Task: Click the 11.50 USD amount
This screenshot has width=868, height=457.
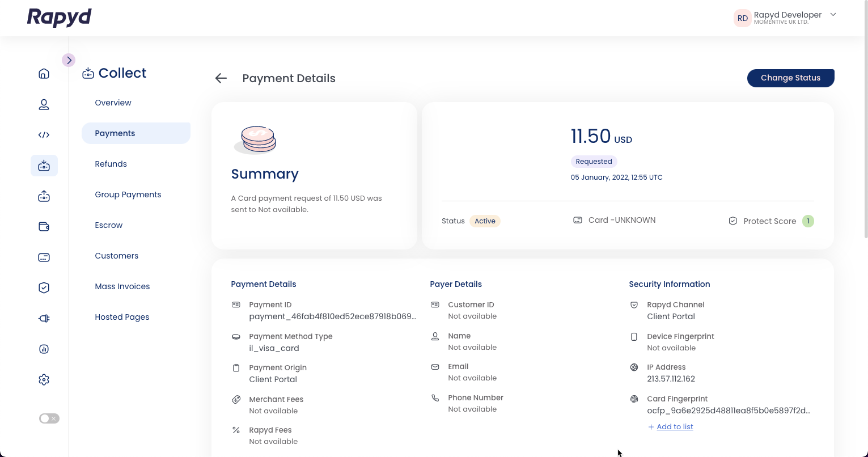Action: coord(601,137)
